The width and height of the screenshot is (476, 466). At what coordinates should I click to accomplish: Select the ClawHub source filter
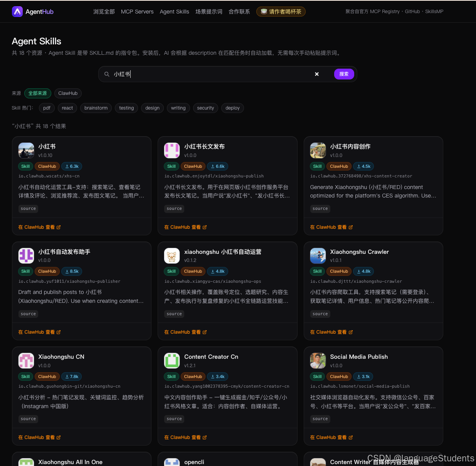click(68, 93)
